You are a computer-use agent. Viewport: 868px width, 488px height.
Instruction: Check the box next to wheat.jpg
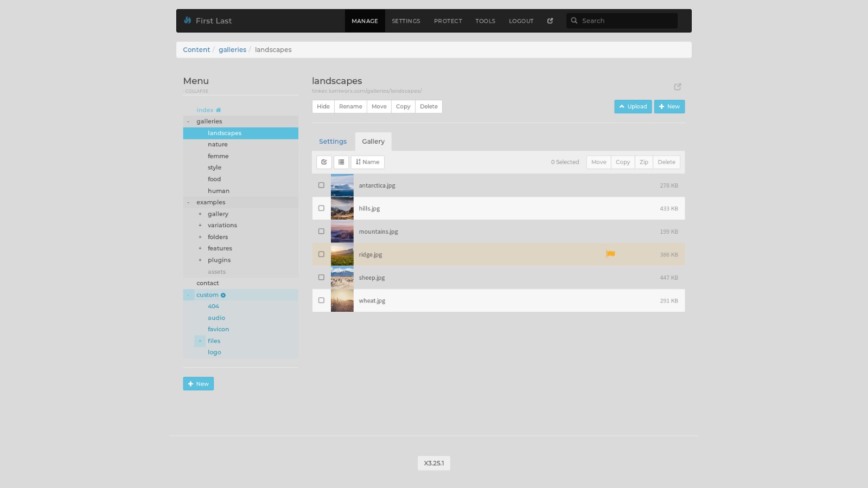coord(321,300)
